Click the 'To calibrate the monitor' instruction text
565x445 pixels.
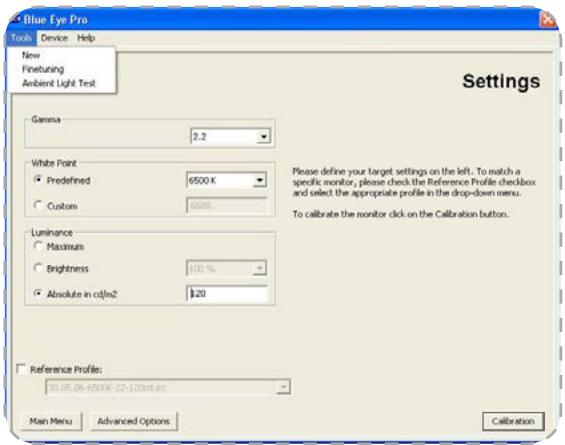pyautogui.click(x=400, y=214)
